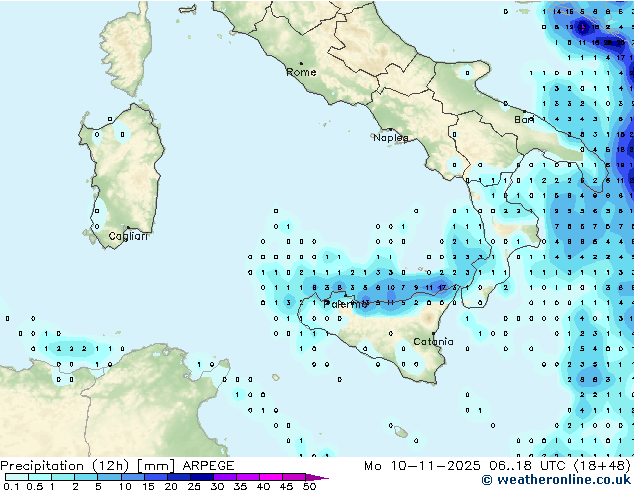Click the island of Corsica on the map
This screenshot has height=490, width=634.
[127, 51]
